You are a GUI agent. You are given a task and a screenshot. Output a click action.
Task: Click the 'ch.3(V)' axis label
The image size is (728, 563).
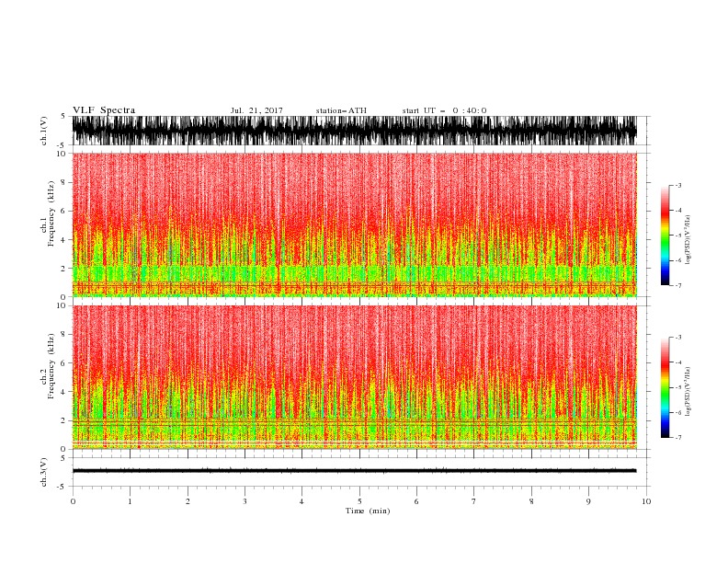[x=44, y=472]
